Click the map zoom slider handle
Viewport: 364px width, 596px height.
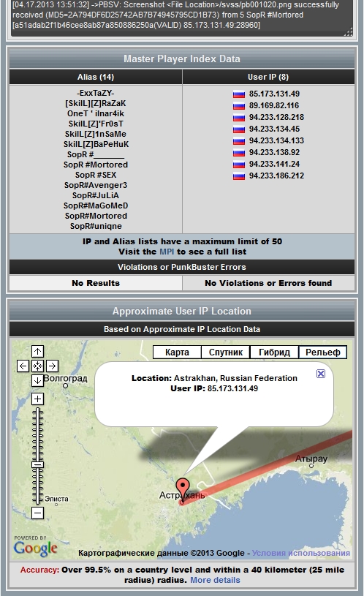point(37,464)
